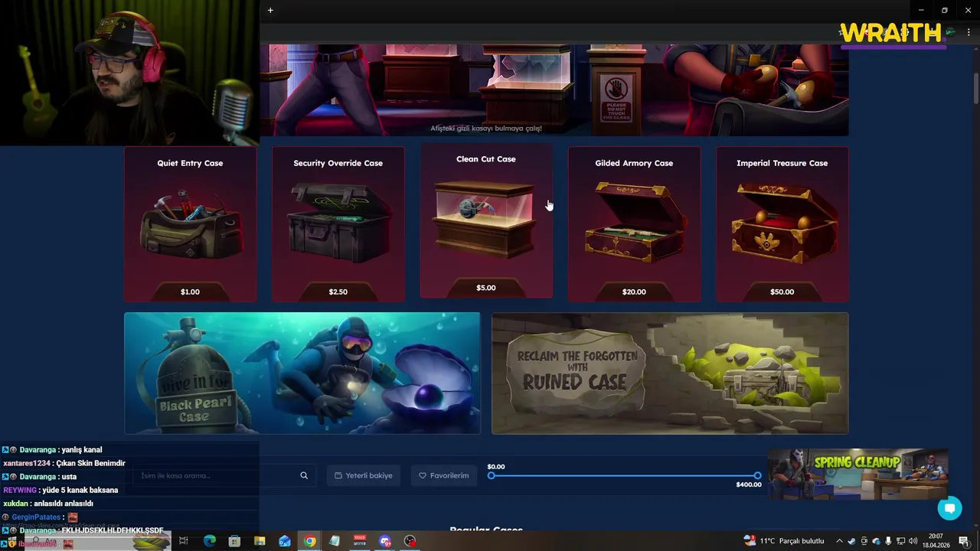Screen dimensions: 980x551
Task: Open OBS Studio from the taskbar
Action: tap(410, 541)
